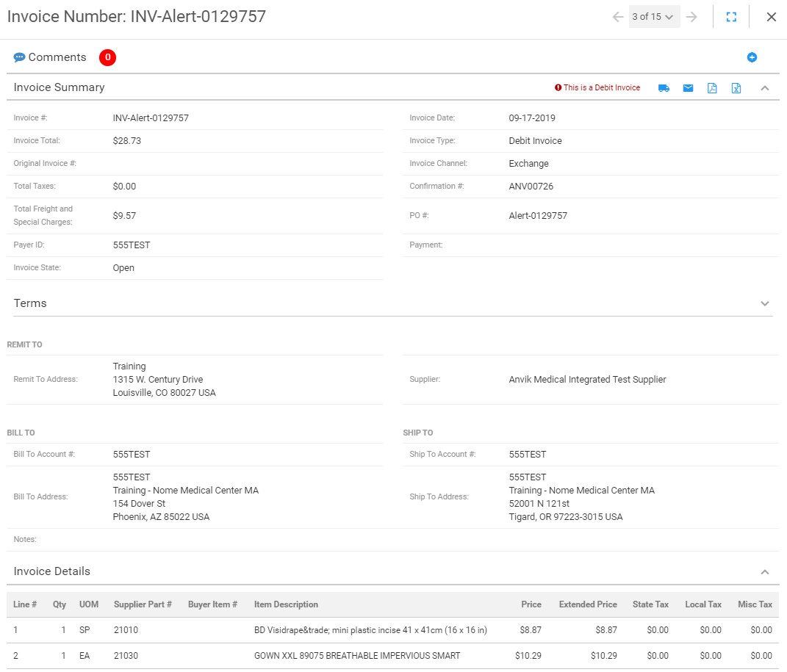This screenshot has height=672, width=787.
Task: Select the red Comments count badge
Action: pyautogui.click(x=107, y=57)
